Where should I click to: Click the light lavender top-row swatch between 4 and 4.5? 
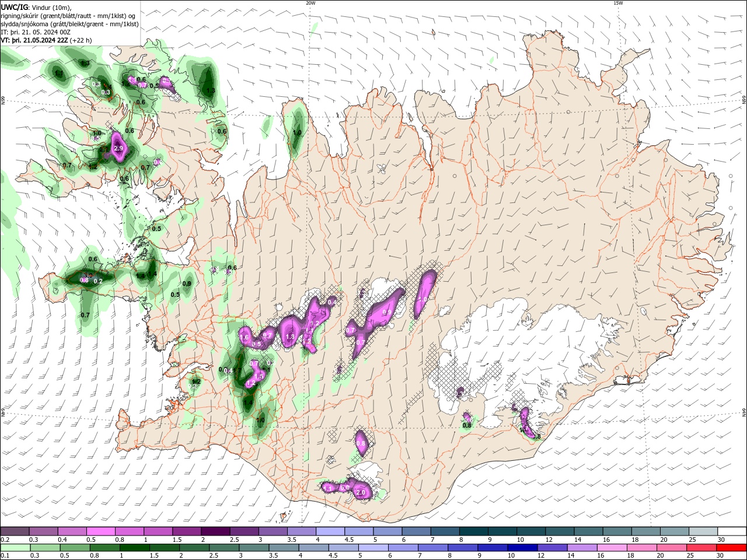pos(330,531)
